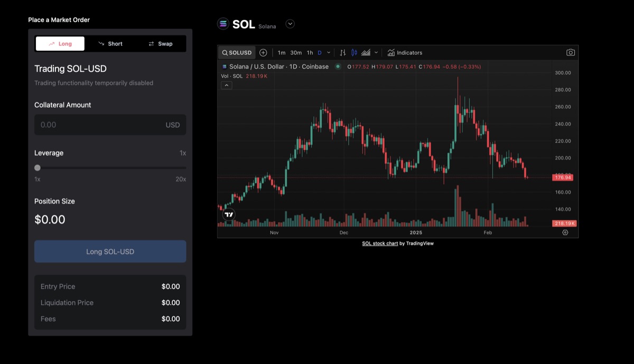This screenshot has width=634, height=364.
Task: Click the Vol · SOL legend entry
Action: pos(232,76)
